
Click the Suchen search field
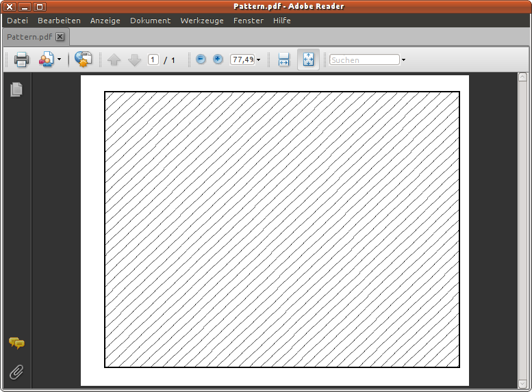pyautogui.click(x=364, y=60)
